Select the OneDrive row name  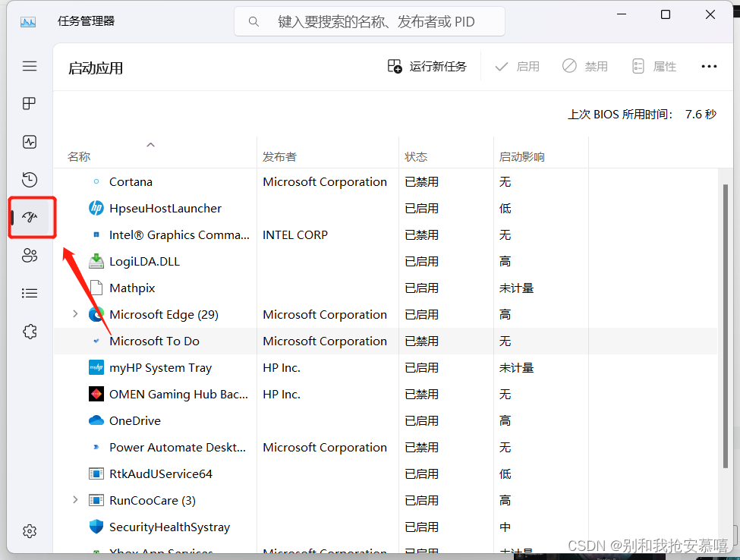click(135, 420)
